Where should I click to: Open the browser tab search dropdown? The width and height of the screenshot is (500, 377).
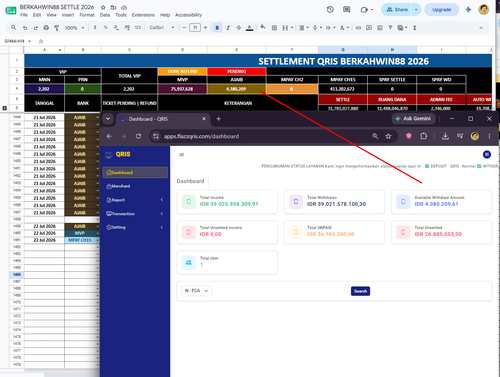click(x=108, y=119)
